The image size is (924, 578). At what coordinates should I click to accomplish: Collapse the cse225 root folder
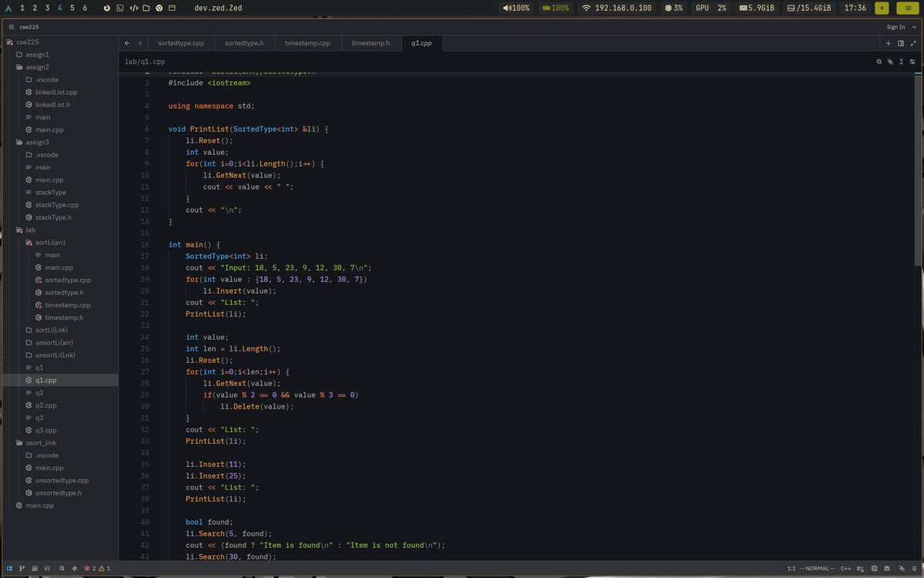pyautogui.click(x=59, y=42)
